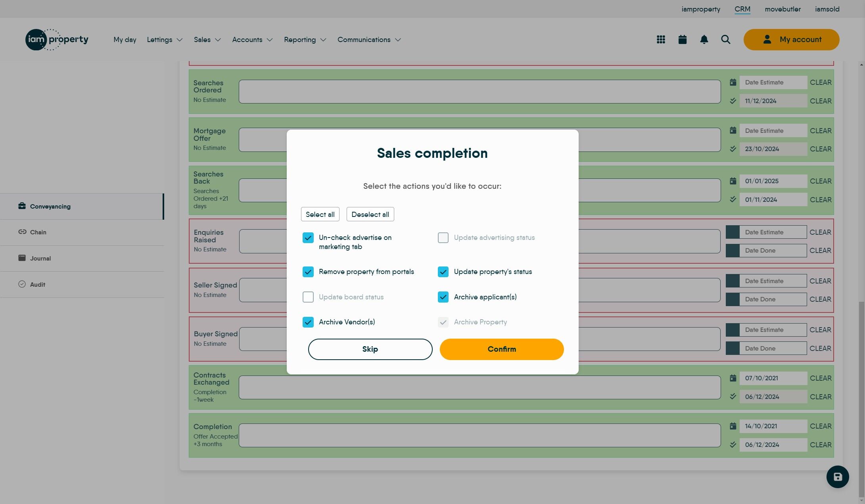
Task: Click calendar icon beside Searches Ordered estimate
Action: [x=733, y=82]
